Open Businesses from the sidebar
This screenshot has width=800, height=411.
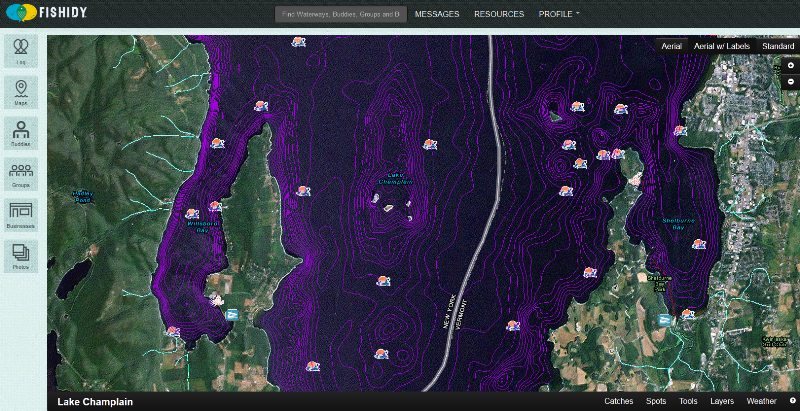tap(21, 215)
